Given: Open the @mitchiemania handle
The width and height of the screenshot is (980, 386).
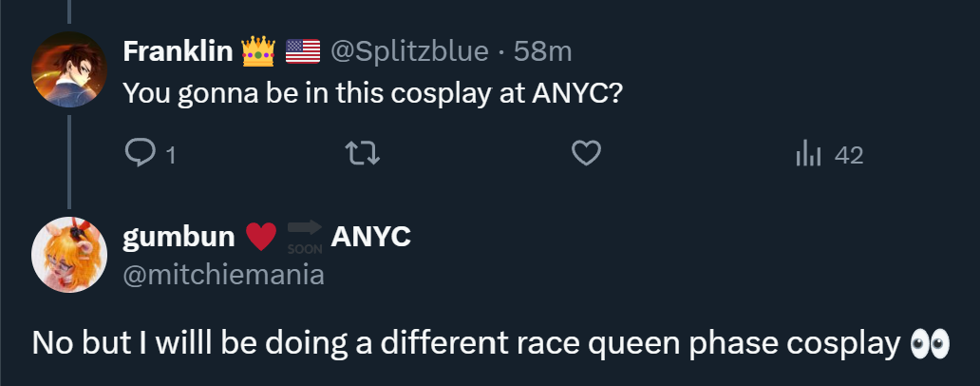Looking at the screenshot, I should [224, 275].
